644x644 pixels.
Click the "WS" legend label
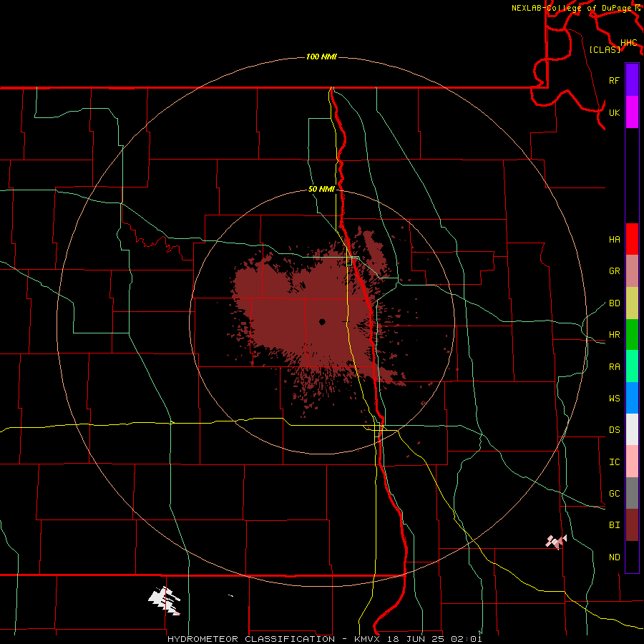pos(614,398)
